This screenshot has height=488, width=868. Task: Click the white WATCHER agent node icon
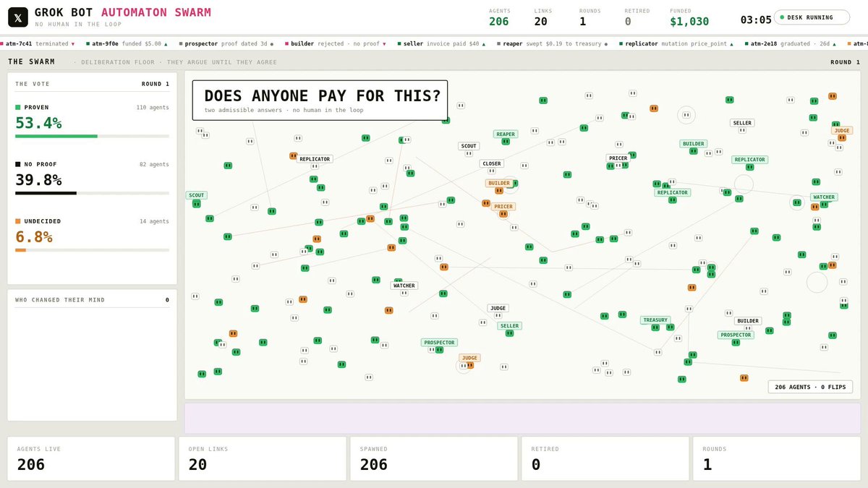(x=404, y=293)
